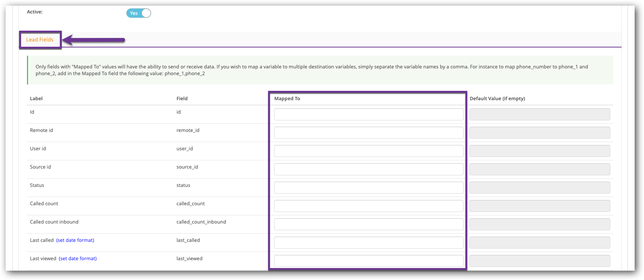The image size is (644, 280).
Task: Click Default Value field for Last called row
Action: coord(540,243)
